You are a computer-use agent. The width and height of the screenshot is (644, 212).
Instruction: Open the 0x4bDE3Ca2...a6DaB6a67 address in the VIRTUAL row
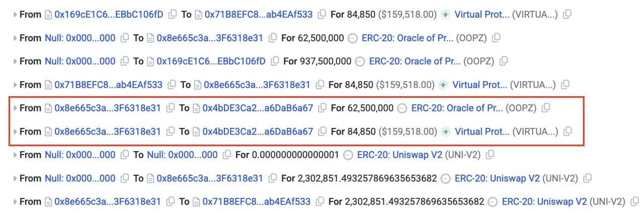258,131
